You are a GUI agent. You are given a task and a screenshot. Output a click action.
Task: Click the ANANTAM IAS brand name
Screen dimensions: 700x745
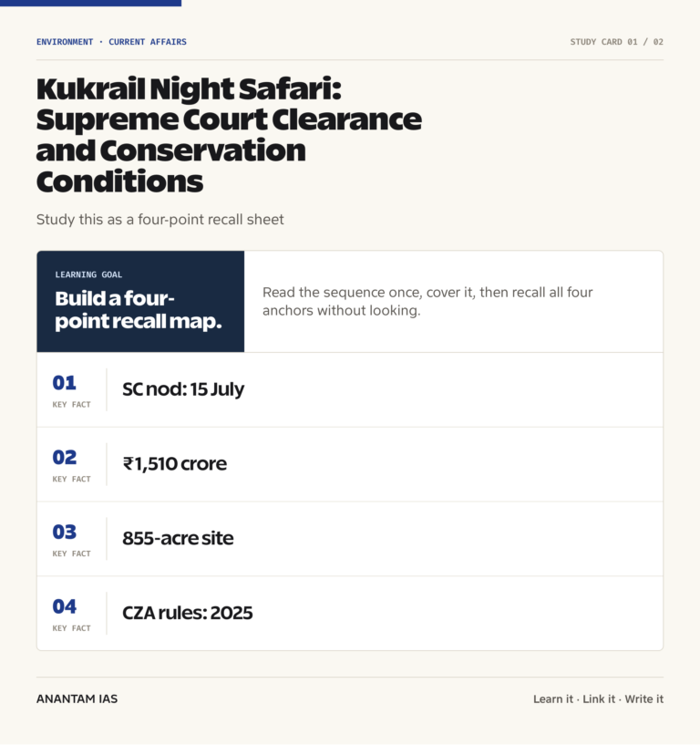tap(77, 698)
